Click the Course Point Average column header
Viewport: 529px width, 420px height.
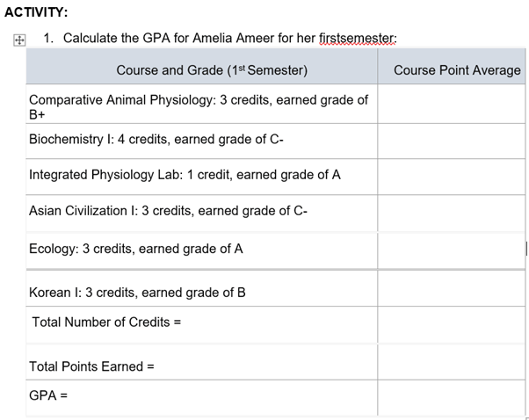(457, 70)
